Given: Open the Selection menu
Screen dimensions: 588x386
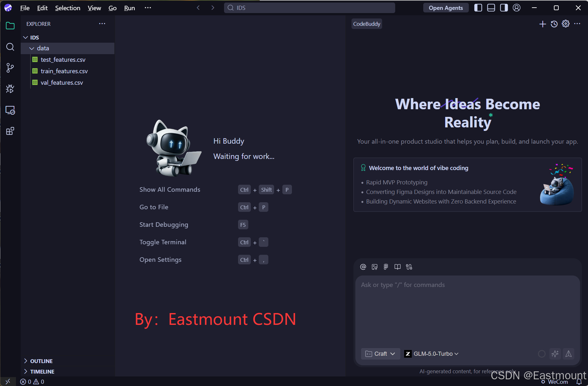Looking at the screenshot, I should point(68,8).
